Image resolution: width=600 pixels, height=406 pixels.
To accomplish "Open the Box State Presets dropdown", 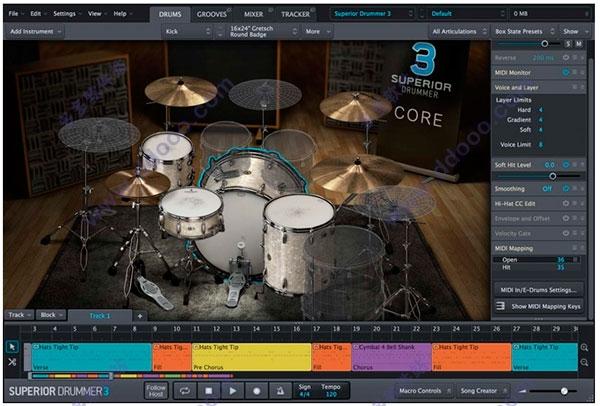I will click(x=524, y=31).
